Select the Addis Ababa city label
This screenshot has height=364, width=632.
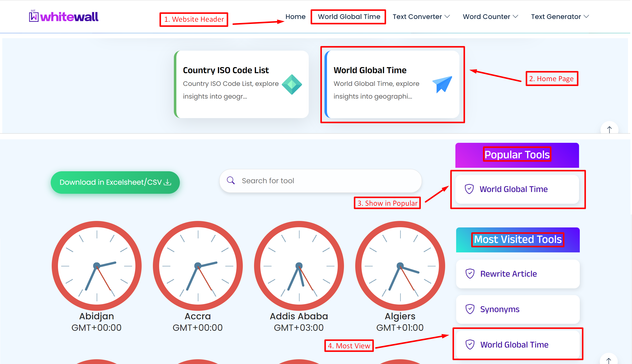coord(299,316)
